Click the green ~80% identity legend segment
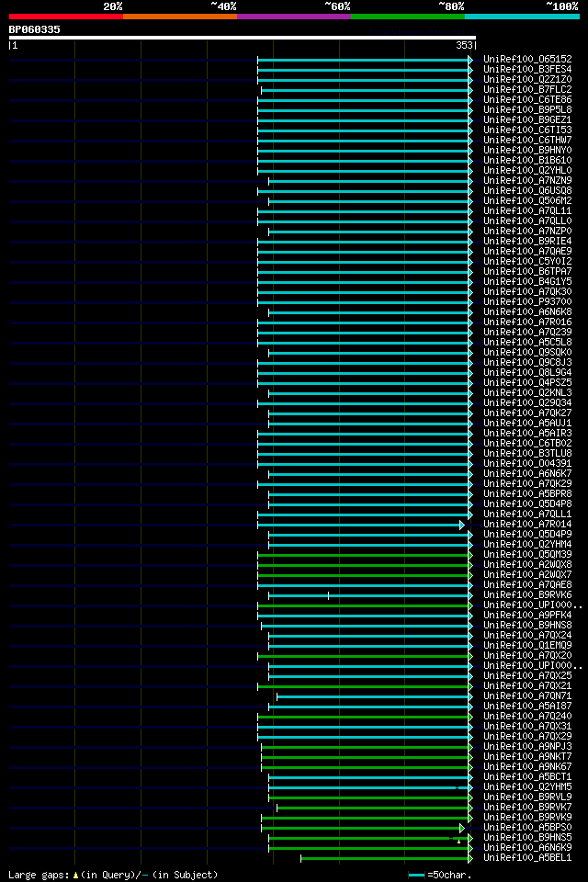588x882 pixels. [x=408, y=17]
